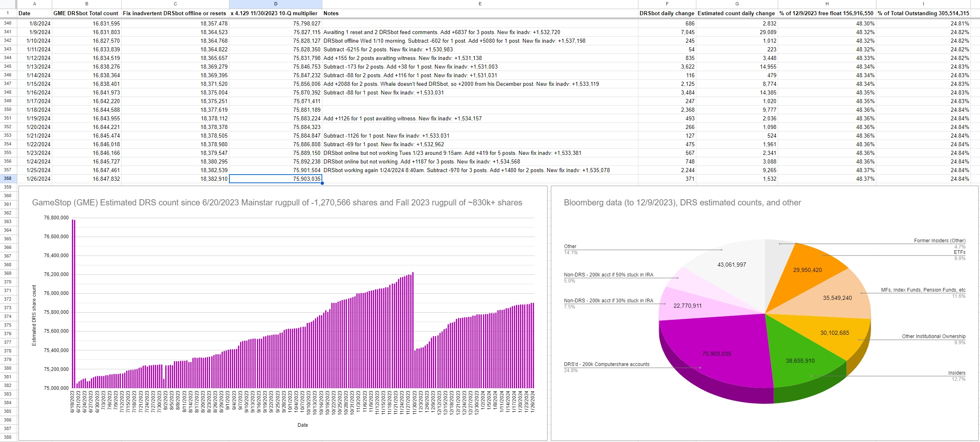Select date cell 1/15/2024
Image resolution: width=980 pixels, height=442 pixels.
tap(35, 84)
